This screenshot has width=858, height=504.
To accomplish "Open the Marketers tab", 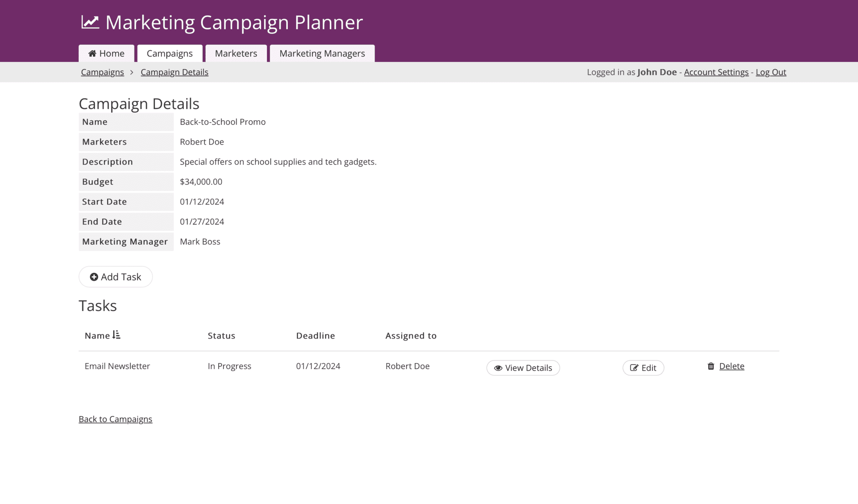I will point(236,53).
